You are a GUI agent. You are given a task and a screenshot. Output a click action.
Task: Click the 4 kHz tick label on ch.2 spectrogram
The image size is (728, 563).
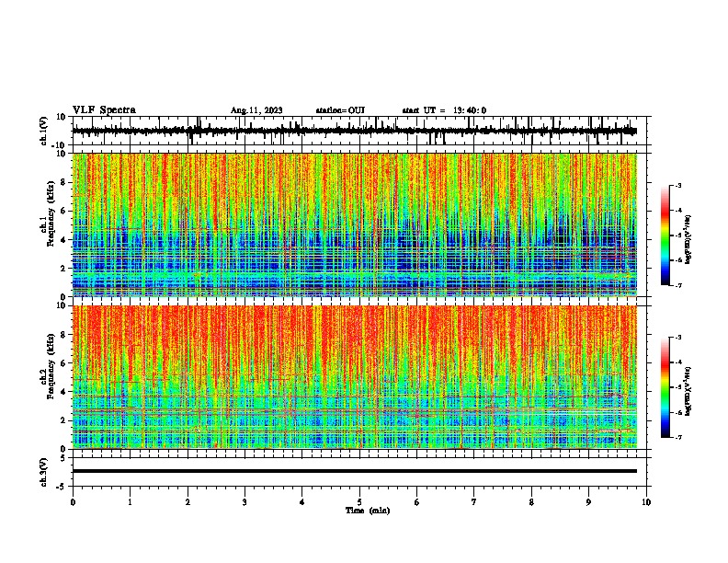(x=63, y=392)
